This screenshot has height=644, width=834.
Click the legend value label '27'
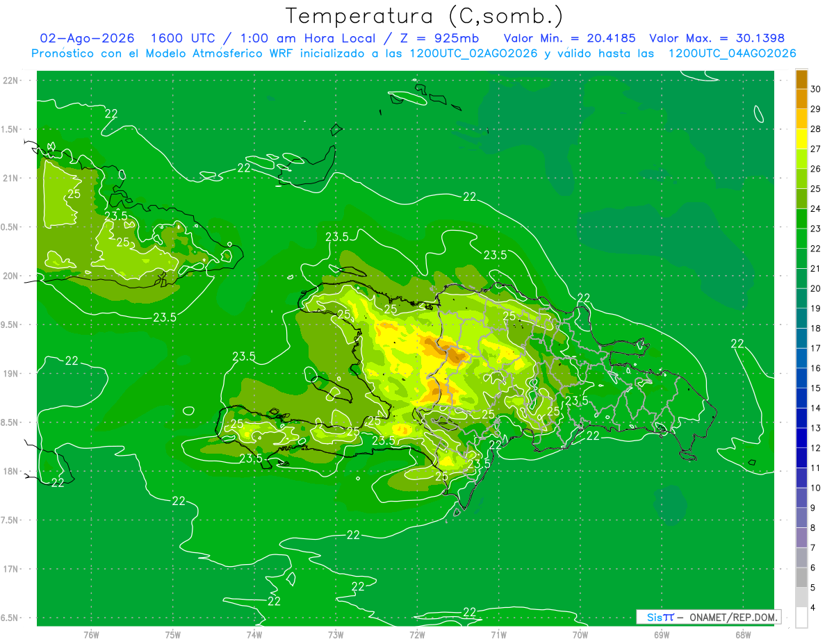click(815, 149)
